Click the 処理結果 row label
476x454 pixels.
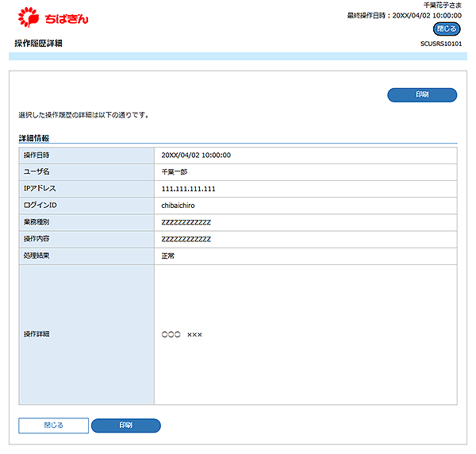[x=36, y=256]
